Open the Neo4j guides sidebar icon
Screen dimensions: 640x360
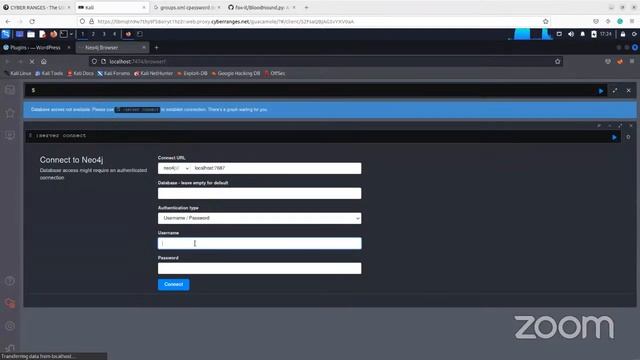pos(10,135)
